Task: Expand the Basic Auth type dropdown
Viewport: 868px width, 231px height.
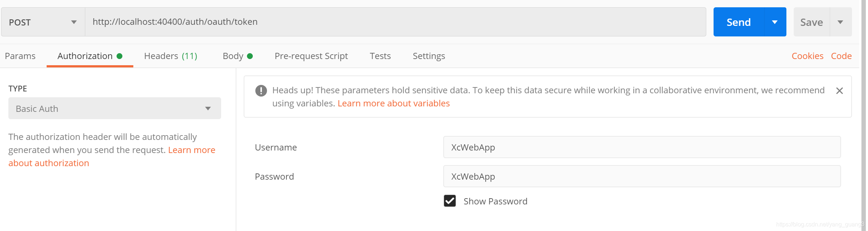Action: pyautogui.click(x=114, y=109)
